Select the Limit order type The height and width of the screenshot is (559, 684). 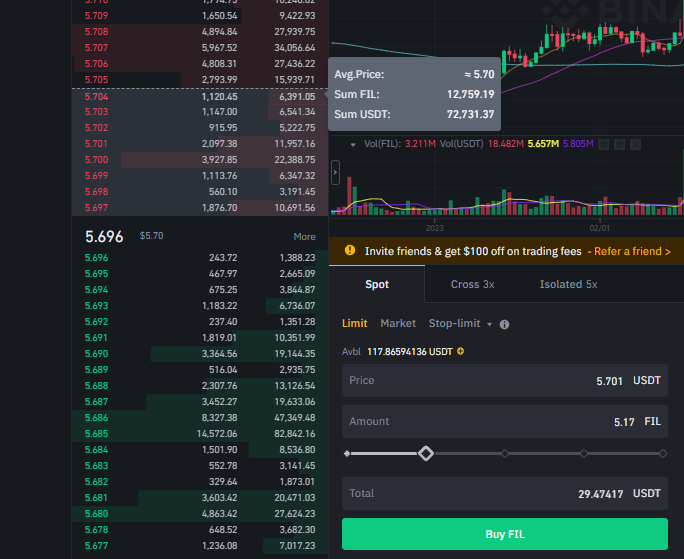pos(354,324)
